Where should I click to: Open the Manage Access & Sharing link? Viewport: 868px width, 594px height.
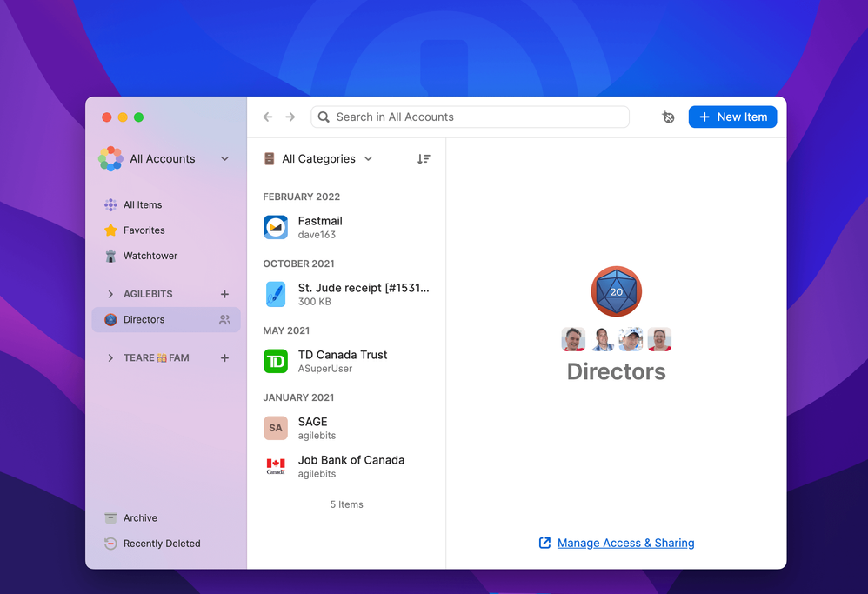coord(624,543)
